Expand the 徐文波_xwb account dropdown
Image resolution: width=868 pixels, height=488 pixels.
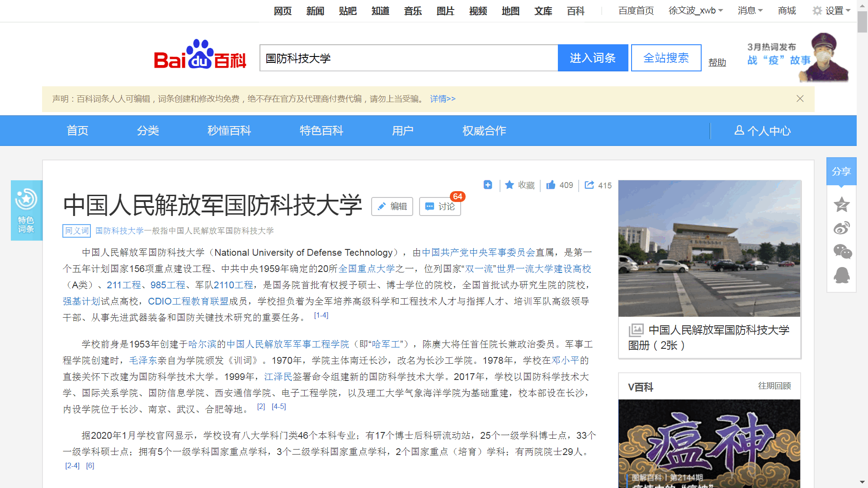tap(696, 10)
